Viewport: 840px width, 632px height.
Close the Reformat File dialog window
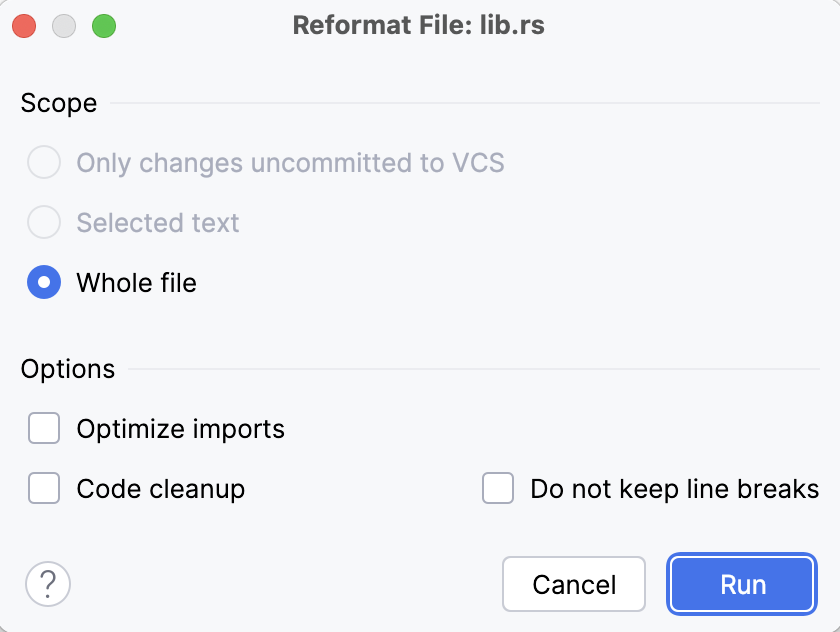tap(24, 26)
